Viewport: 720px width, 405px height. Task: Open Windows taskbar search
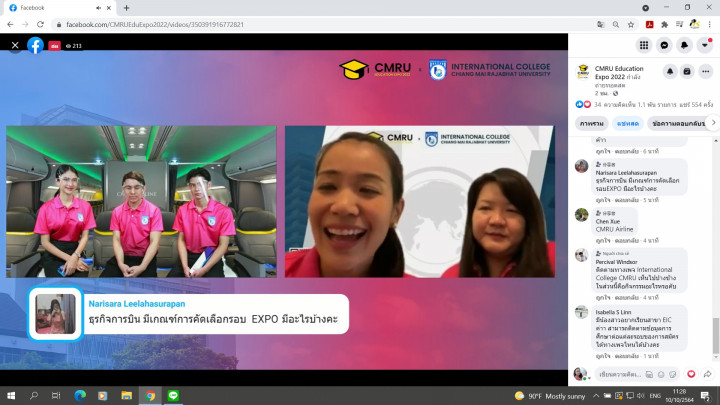point(34,395)
